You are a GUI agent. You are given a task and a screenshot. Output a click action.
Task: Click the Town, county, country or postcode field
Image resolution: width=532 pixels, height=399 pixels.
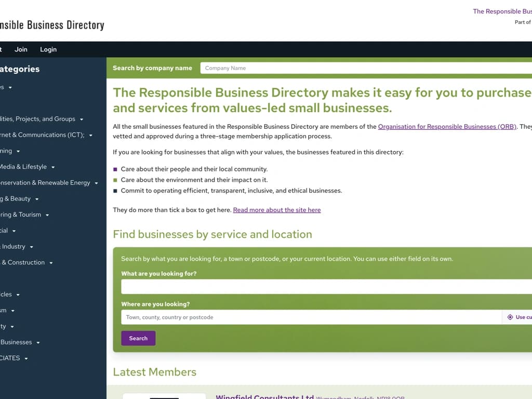[311, 317]
